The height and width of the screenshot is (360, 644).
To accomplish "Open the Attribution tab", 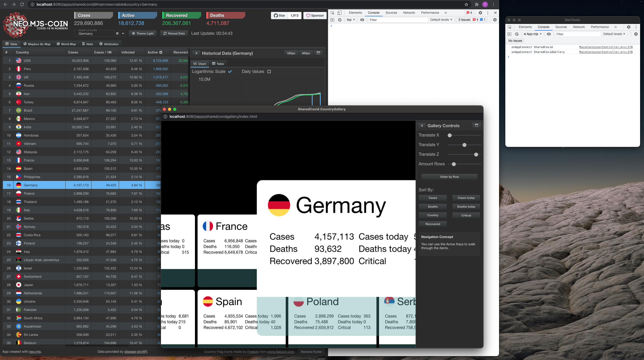I will pyautogui.click(x=109, y=44).
